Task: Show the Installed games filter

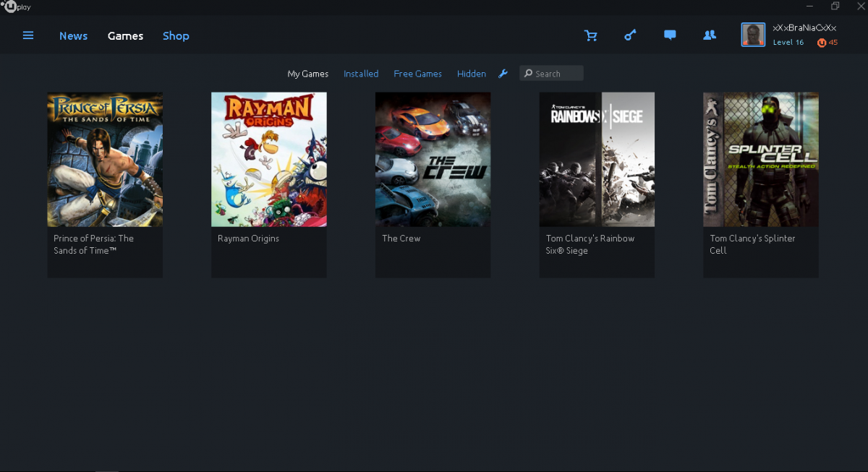Action: pyautogui.click(x=361, y=74)
